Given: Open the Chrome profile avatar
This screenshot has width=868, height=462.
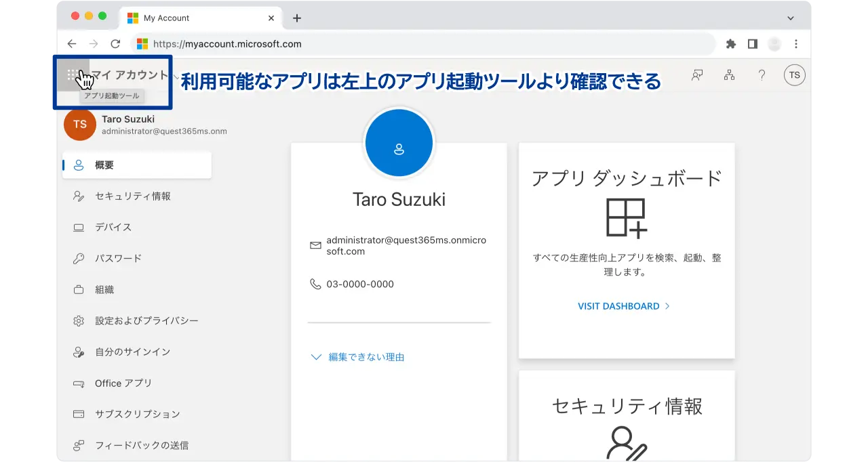Looking at the screenshot, I should tap(774, 44).
